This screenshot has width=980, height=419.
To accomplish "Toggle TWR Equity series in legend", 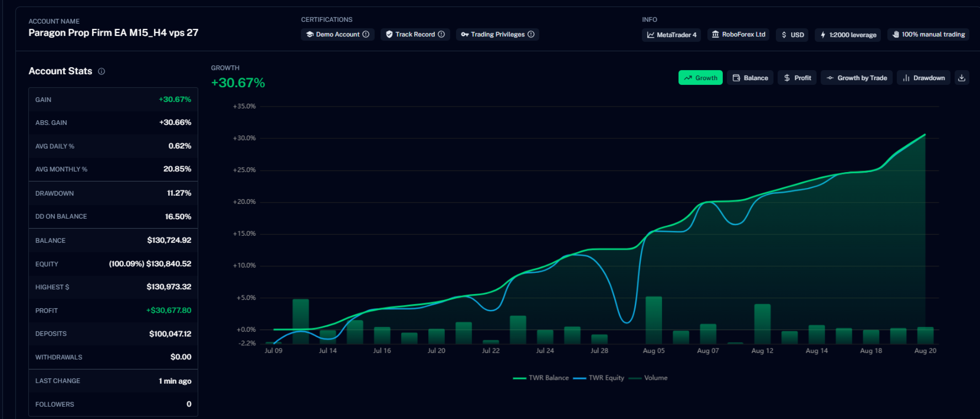I will click(599, 378).
